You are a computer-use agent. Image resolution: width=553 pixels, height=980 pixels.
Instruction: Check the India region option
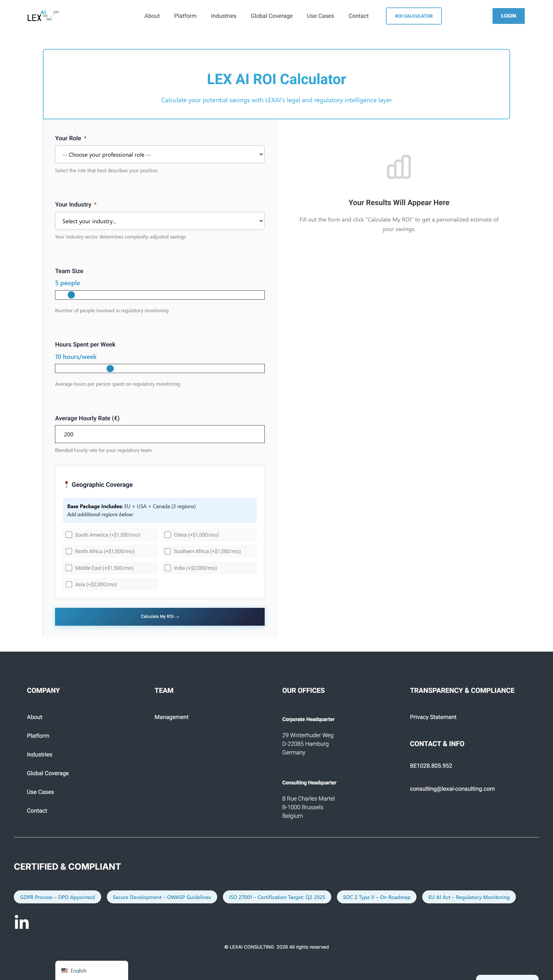point(168,568)
